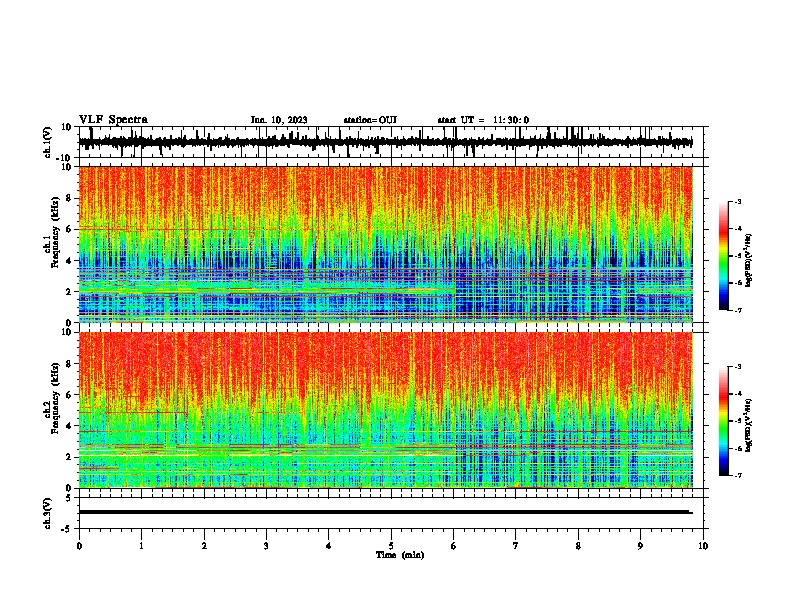This screenshot has width=792, height=612.
Task: Click time axis tick label "1"
Action: tap(141, 546)
